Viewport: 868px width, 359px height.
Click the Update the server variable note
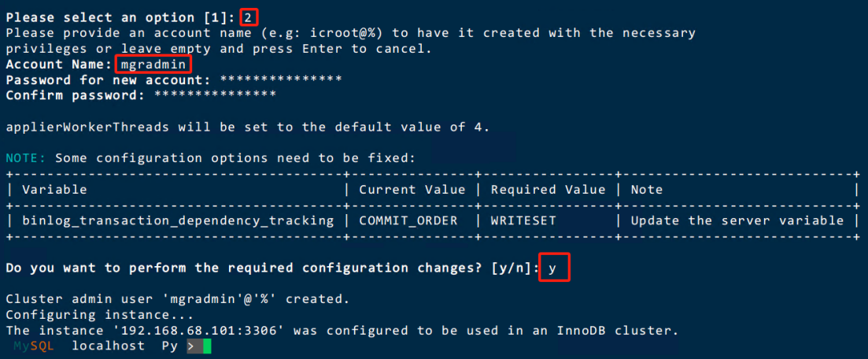click(x=737, y=220)
